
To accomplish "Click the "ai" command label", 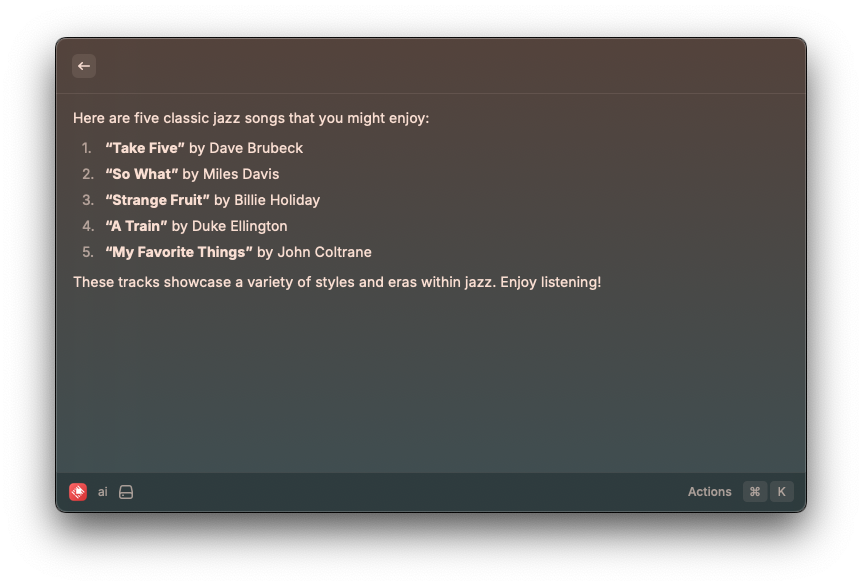I will [x=103, y=492].
